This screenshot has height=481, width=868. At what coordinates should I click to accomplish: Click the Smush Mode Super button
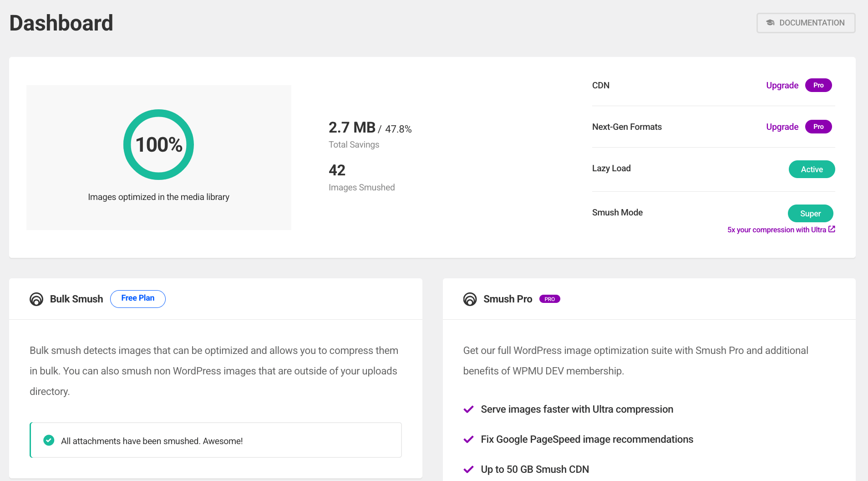pyautogui.click(x=810, y=214)
